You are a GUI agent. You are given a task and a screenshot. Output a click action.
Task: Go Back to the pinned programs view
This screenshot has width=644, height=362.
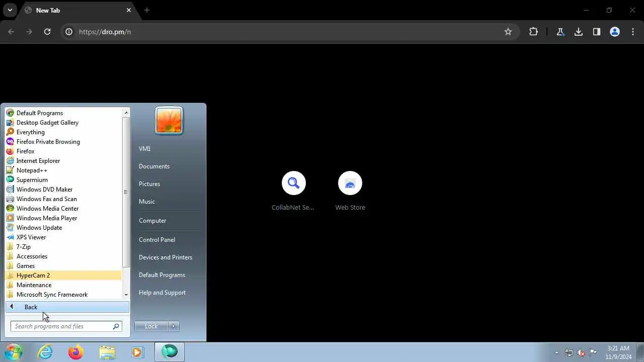tap(67, 307)
